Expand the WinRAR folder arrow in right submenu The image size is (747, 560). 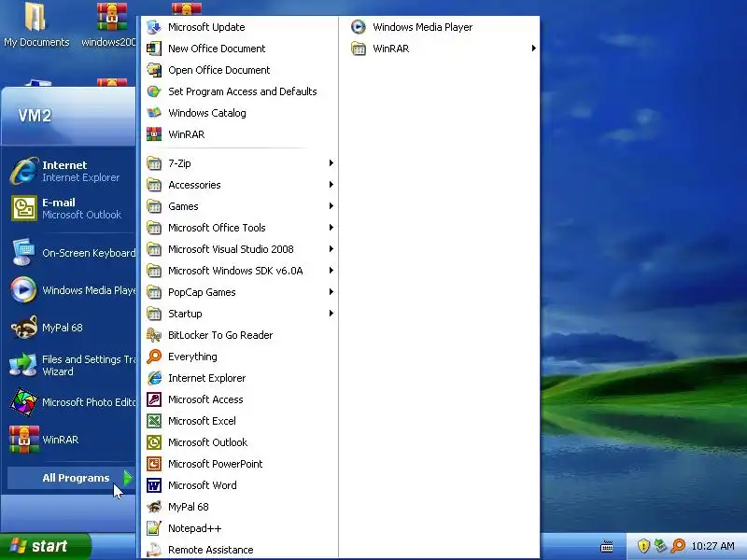point(533,49)
